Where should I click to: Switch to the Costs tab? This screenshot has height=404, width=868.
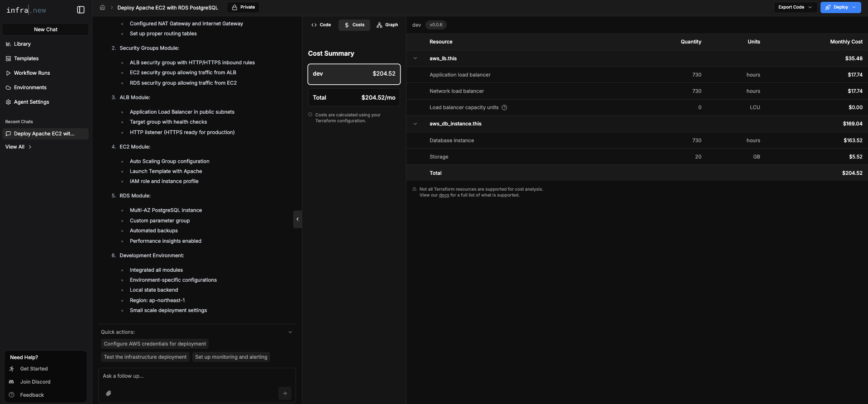tap(354, 25)
